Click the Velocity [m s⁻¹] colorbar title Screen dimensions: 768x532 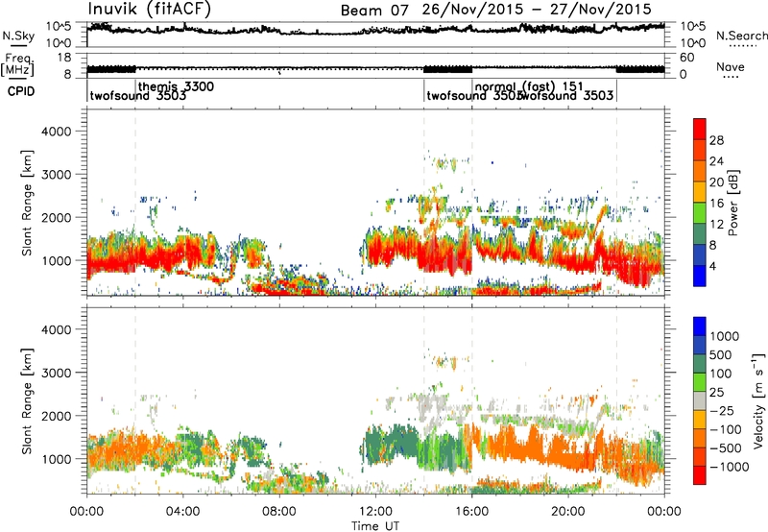tap(758, 400)
